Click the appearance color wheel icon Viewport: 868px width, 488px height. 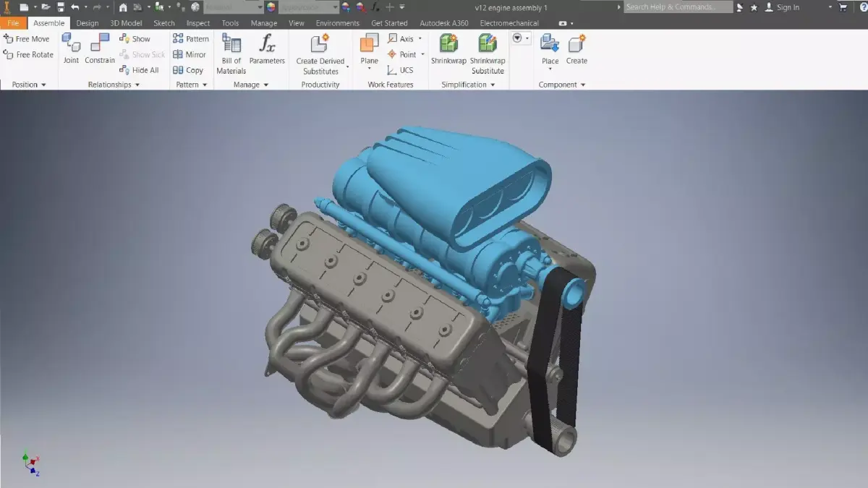(x=271, y=7)
